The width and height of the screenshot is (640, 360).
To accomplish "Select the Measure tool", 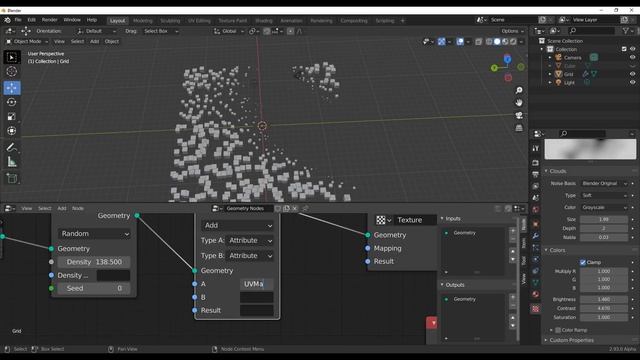I will click(12, 162).
